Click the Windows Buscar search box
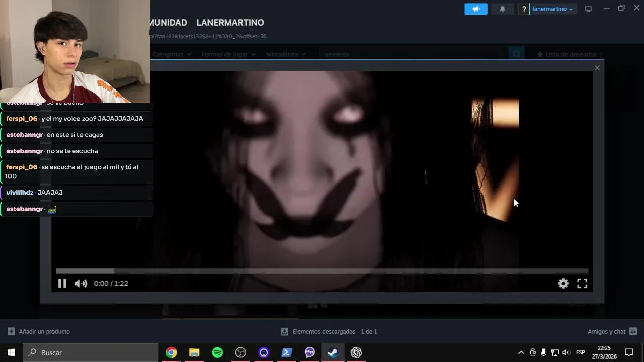This screenshot has width=644, height=362. [91, 352]
